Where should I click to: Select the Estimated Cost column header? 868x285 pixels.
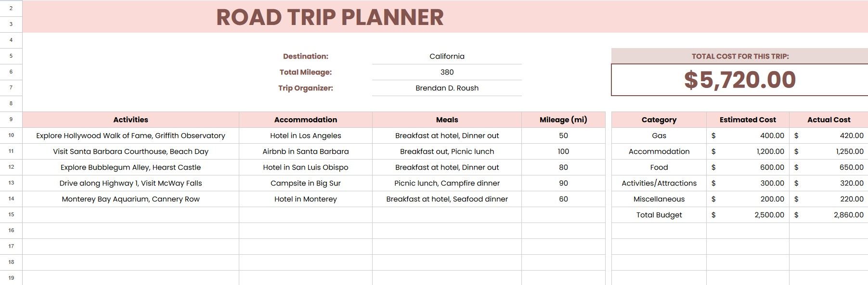pyautogui.click(x=748, y=119)
